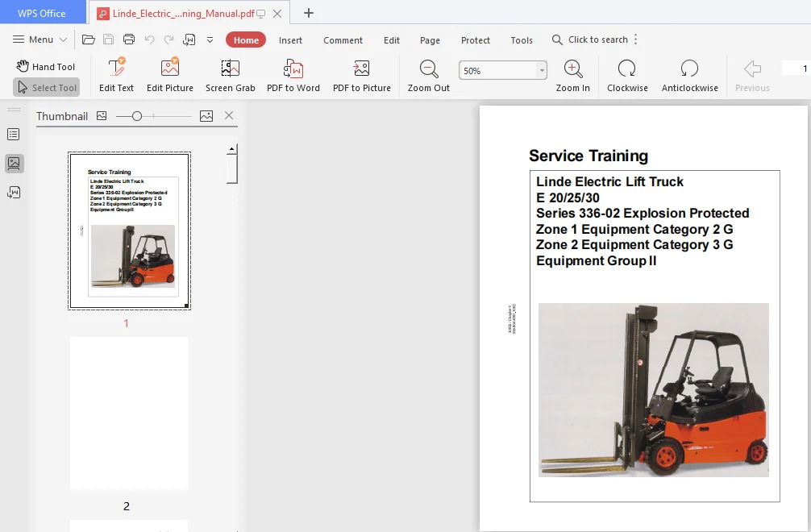Click the Edit Picture tool
This screenshot has width=811, height=532.
[x=169, y=75]
